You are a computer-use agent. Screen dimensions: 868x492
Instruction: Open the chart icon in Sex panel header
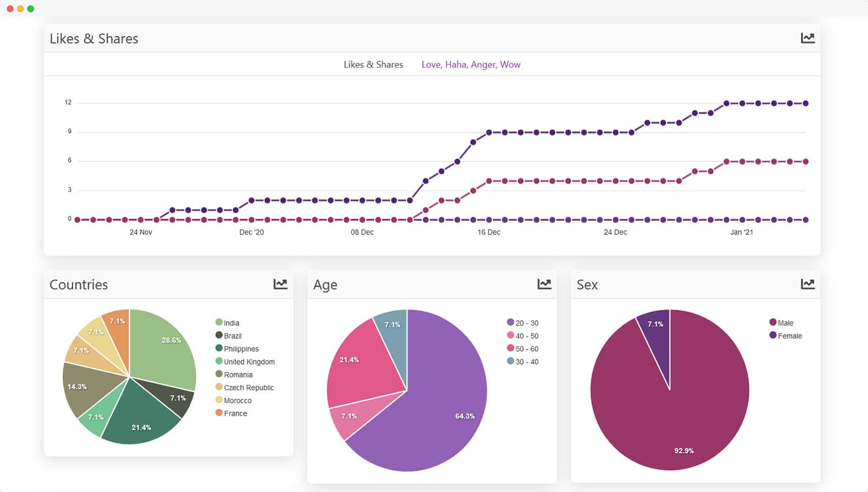807,284
